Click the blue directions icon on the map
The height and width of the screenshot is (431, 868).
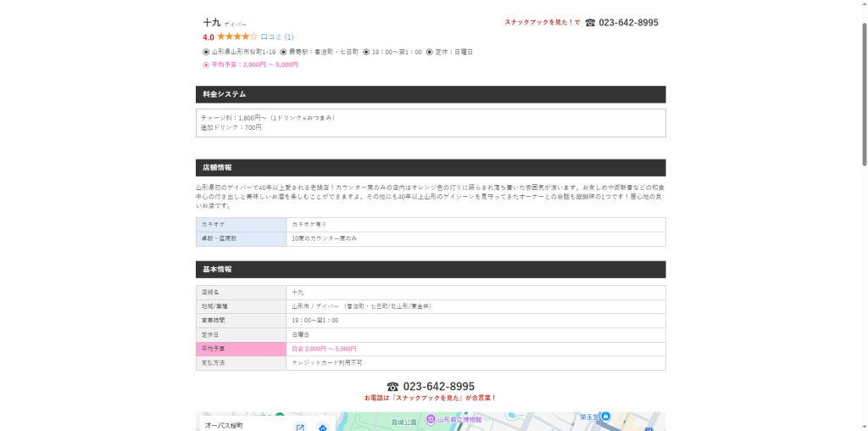click(x=323, y=428)
